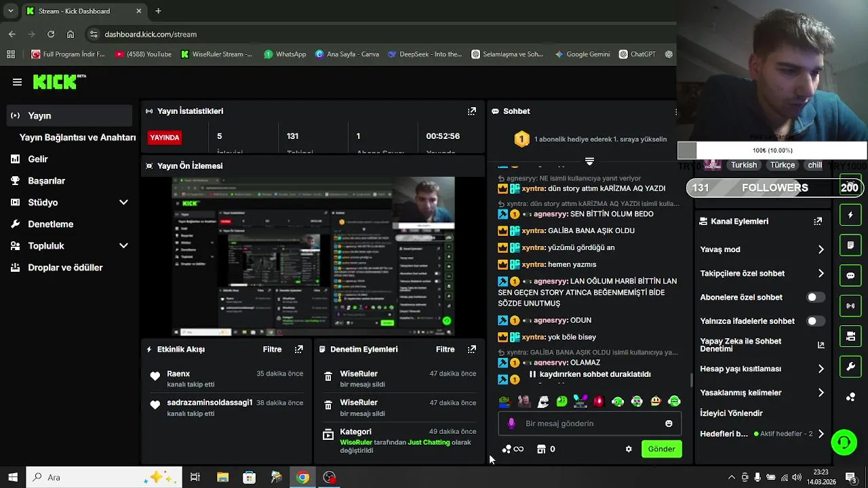Click the broadcast signal sidebar icon
This screenshot has height=488, width=868.
850,306
